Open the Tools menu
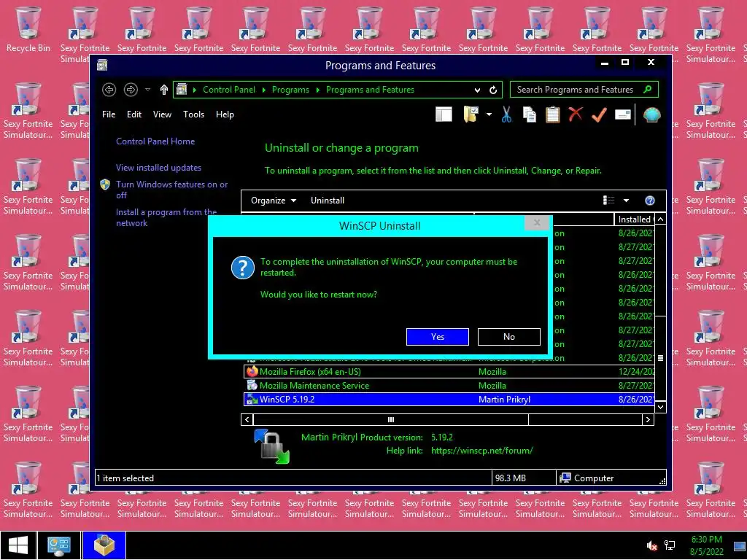 pos(193,114)
